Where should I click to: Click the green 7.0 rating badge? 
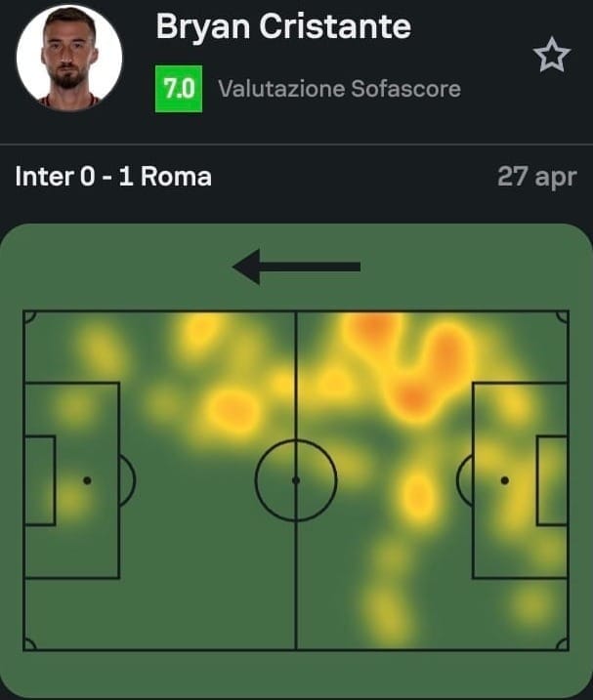pyautogui.click(x=179, y=89)
